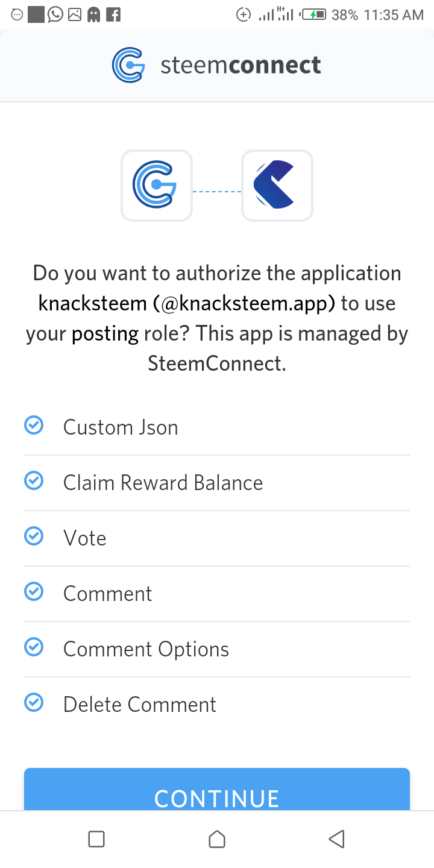
Task: Toggle the Delete Comment checkmark
Action: click(x=34, y=703)
